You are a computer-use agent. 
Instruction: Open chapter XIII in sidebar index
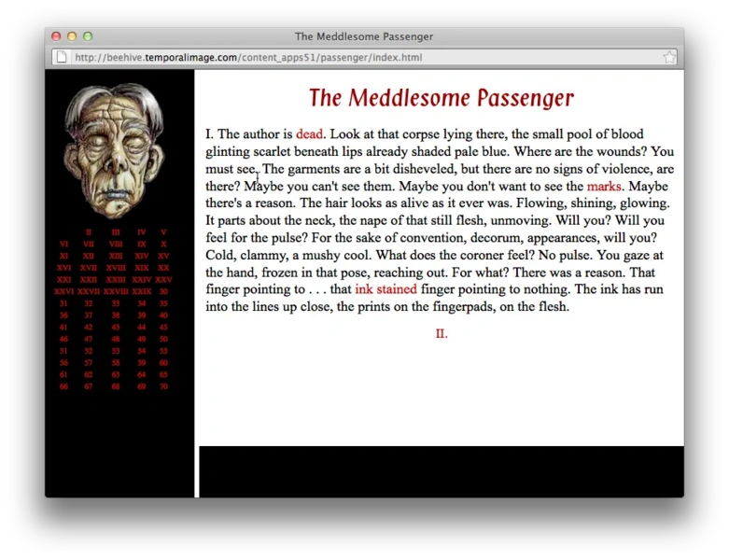click(116, 256)
